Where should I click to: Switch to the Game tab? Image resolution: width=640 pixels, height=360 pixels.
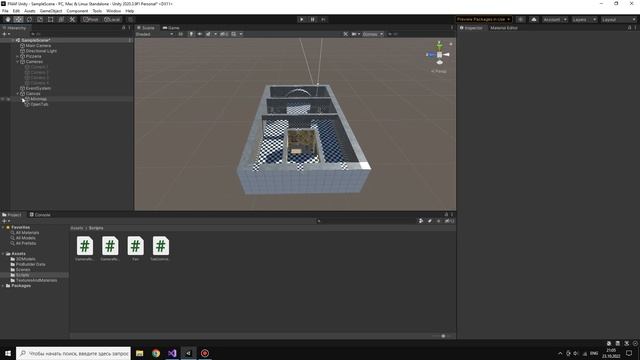[171, 28]
